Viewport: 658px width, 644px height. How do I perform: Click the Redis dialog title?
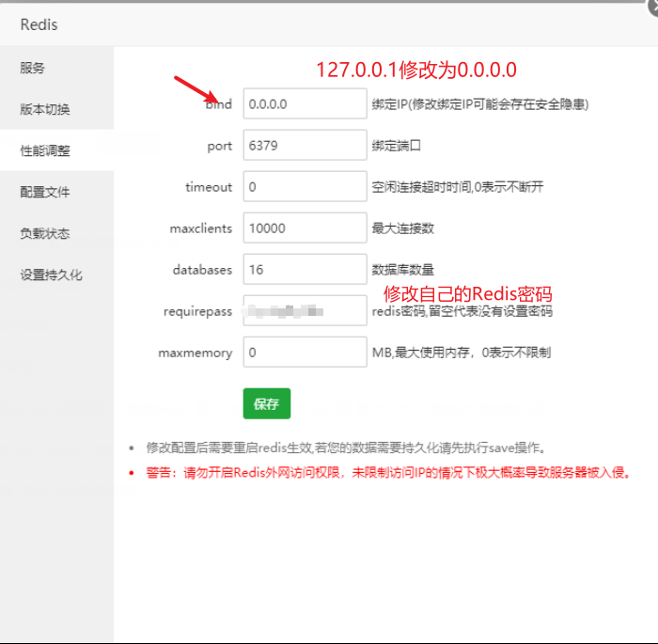[x=39, y=24]
